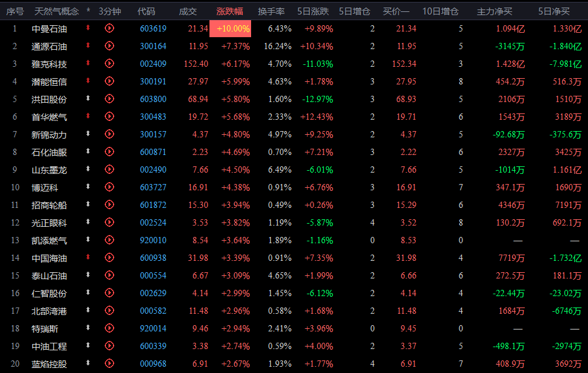Open the 3分钟 play icon for 雅克科技
The image size is (588, 373).
pyautogui.click(x=109, y=63)
